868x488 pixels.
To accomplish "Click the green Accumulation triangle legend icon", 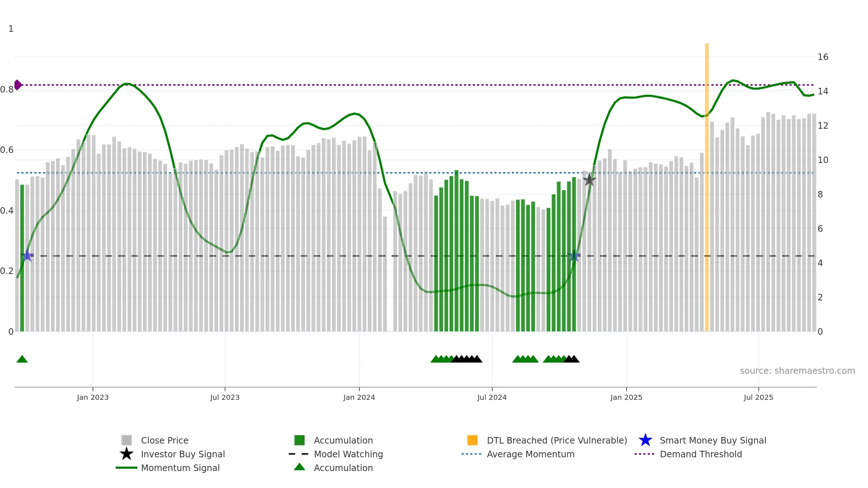I will coord(299,467).
